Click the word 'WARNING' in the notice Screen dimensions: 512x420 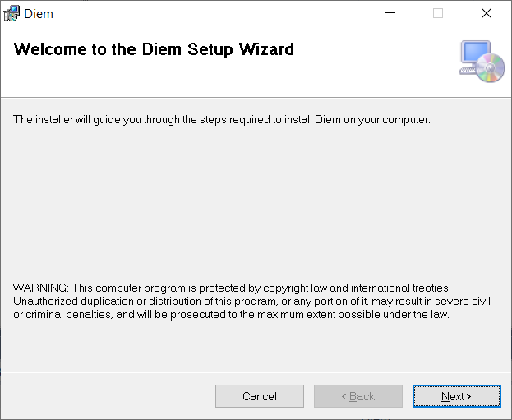pyautogui.click(x=40, y=288)
